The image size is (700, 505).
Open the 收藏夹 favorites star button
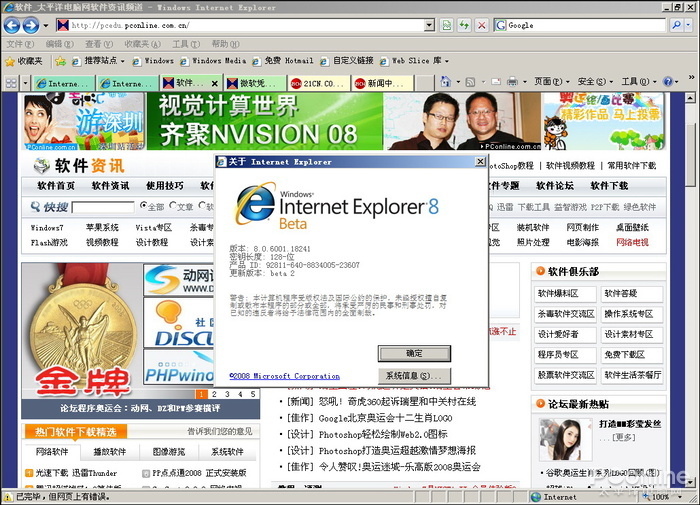tap(23, 61)
